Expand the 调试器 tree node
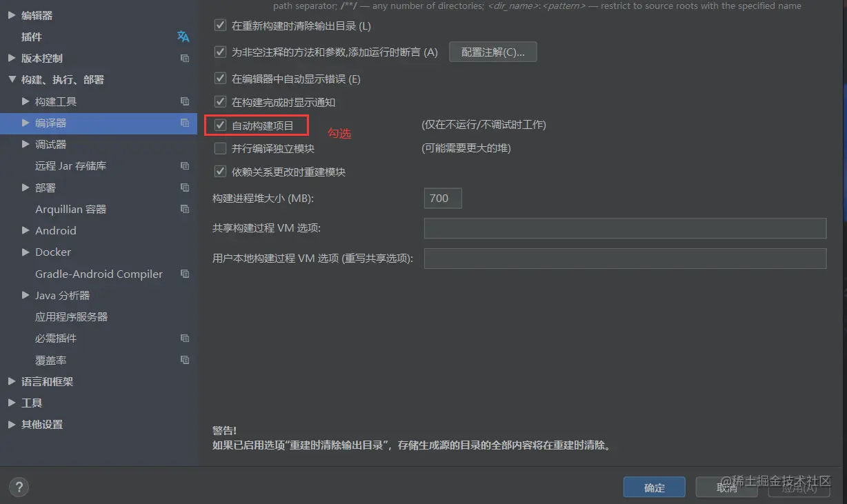Screen dimensions: 847x504 point(26,144)
